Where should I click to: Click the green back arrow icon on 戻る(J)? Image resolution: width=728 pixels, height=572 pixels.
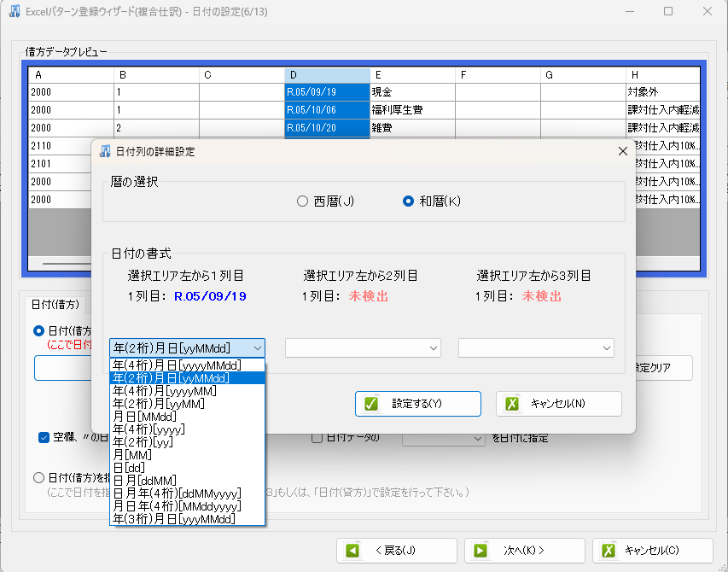pyautogui.click(x=352, y=551)
